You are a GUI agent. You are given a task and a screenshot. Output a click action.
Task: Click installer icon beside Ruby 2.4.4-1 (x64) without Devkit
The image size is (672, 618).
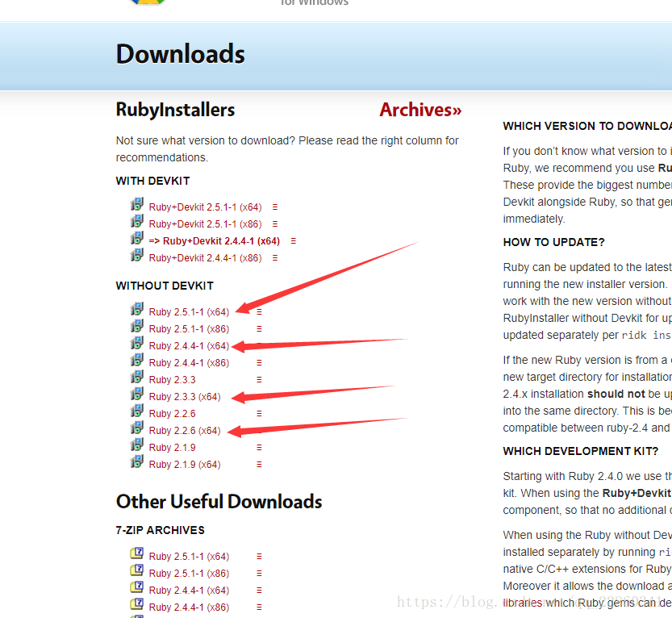point(136,343)
